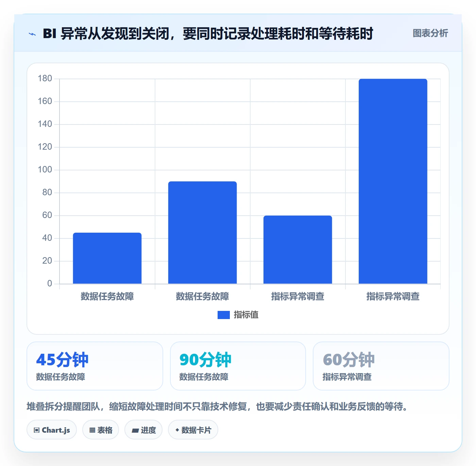Screen dimensions: 476x466
Task: Click the x-axis label under the 45 bar
Action: coord(107,297)
